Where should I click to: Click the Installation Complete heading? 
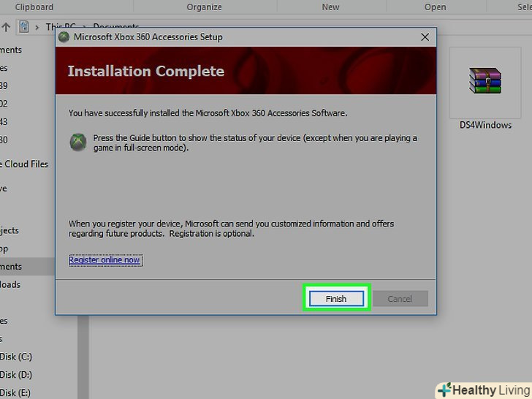coord(146,71)
